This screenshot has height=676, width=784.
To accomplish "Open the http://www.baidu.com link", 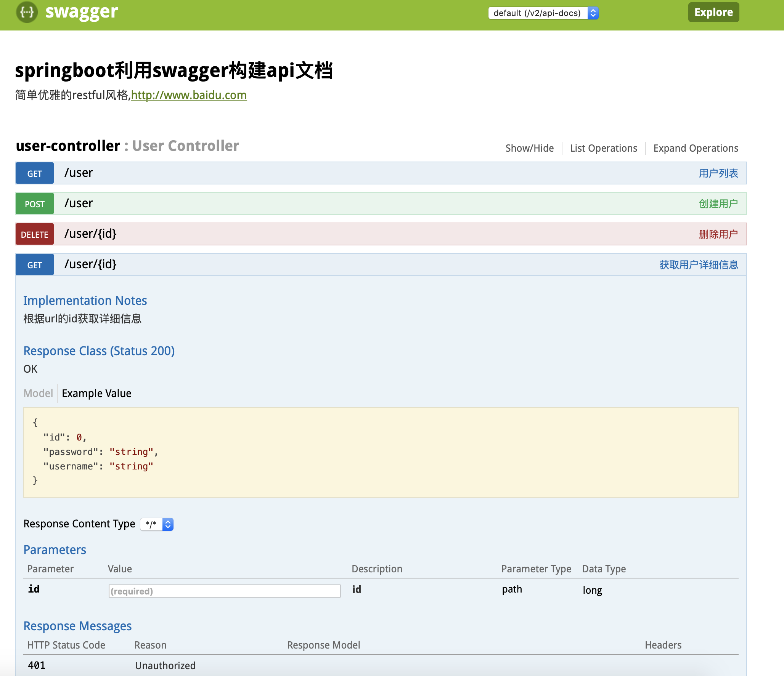I will 189,95.
